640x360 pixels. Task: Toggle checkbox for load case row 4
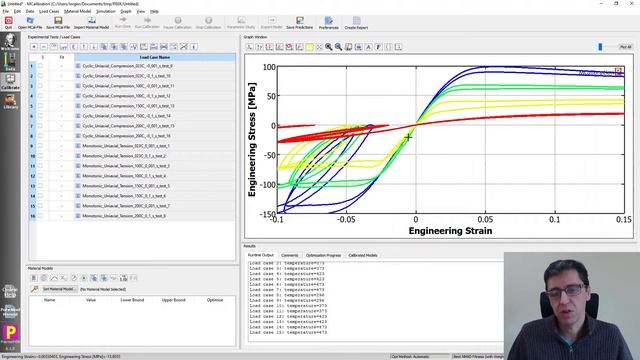[x=40, y=96]
